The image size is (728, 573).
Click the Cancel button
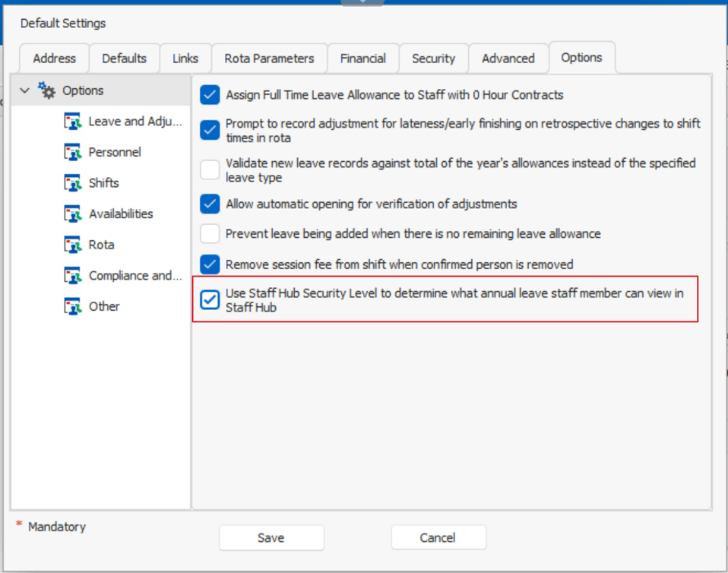[x=438, y=538]
